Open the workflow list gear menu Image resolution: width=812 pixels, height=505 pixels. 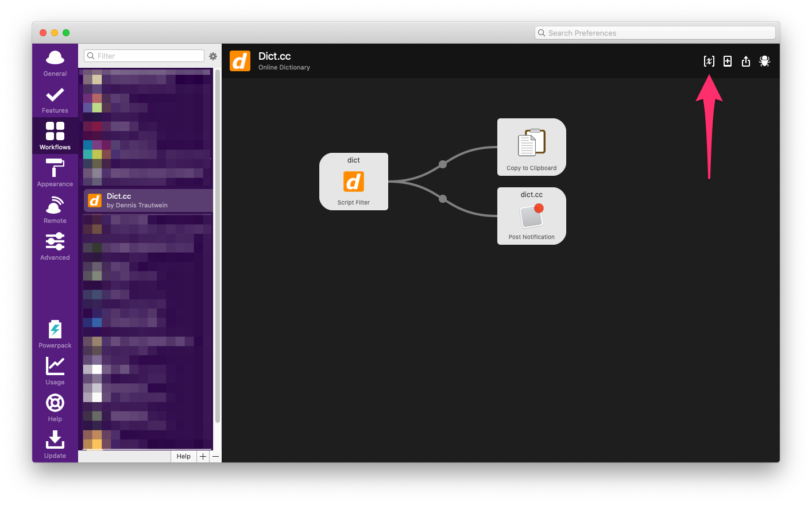coord(213,56)
